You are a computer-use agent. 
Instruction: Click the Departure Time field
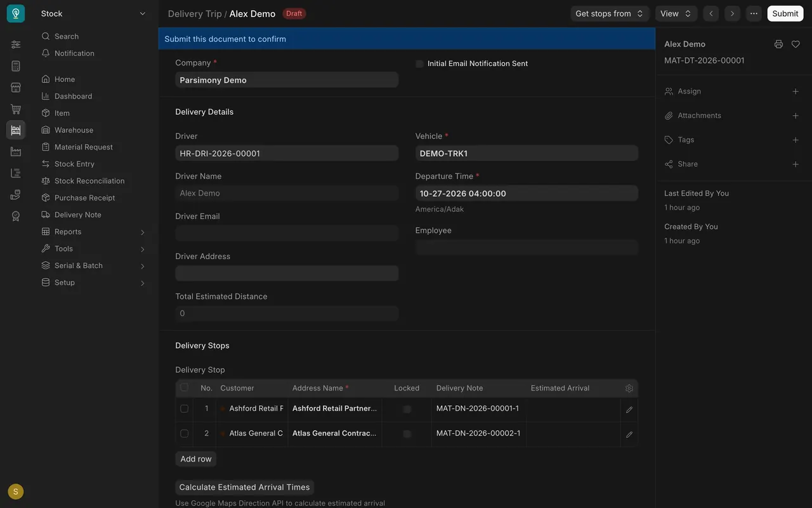click(527, 193)
